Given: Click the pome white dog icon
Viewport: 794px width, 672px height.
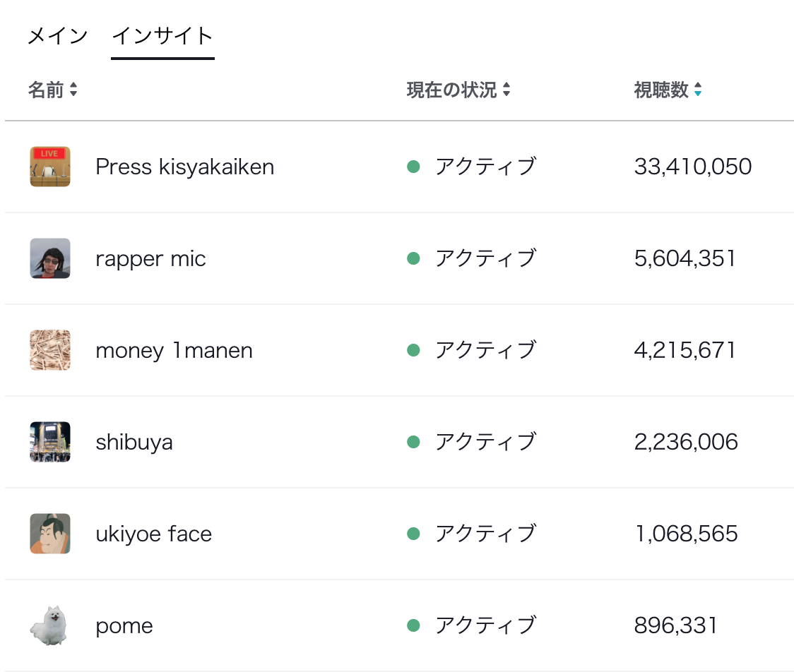Looking at the screenshot, I should [50, 625].
